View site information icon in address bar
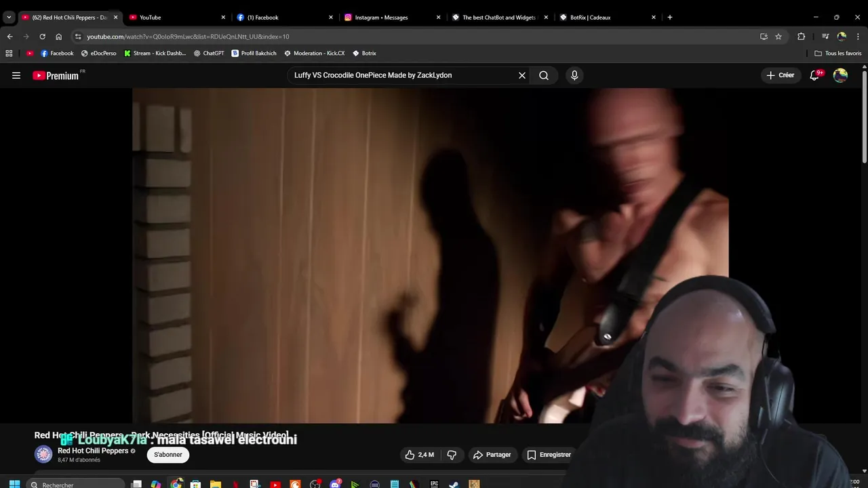 tap(78, 37)
